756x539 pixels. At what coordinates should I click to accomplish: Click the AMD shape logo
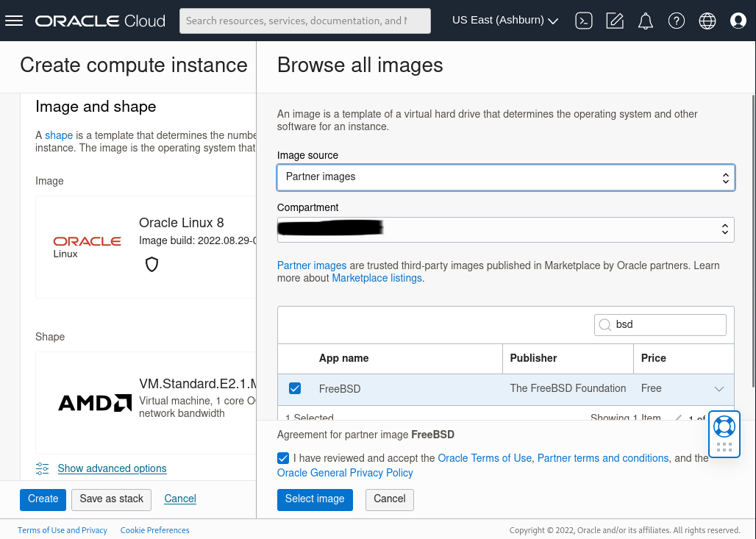[95, 403]
